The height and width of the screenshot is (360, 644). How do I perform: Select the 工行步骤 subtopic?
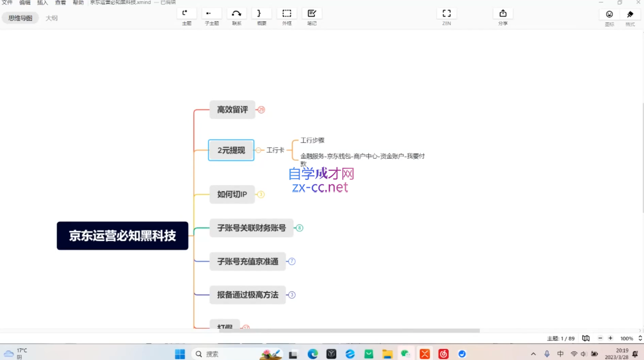click(312, 140)
